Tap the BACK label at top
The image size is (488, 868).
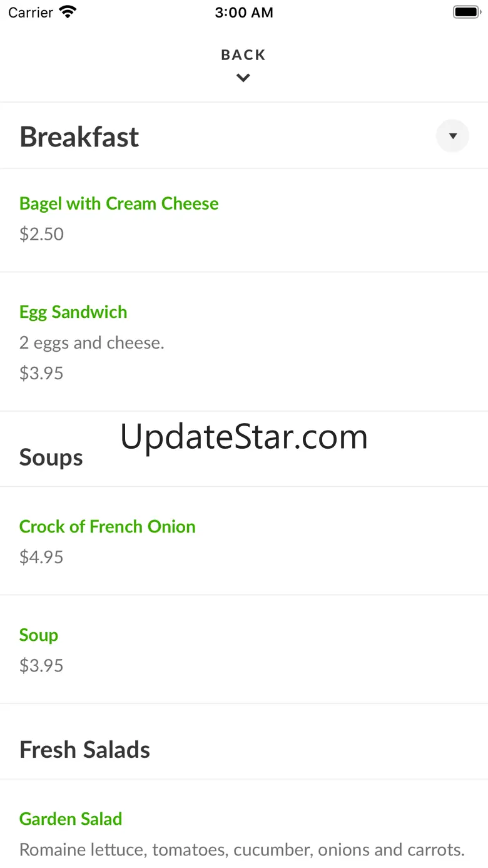pyautogui.click(x=243, y=55)
